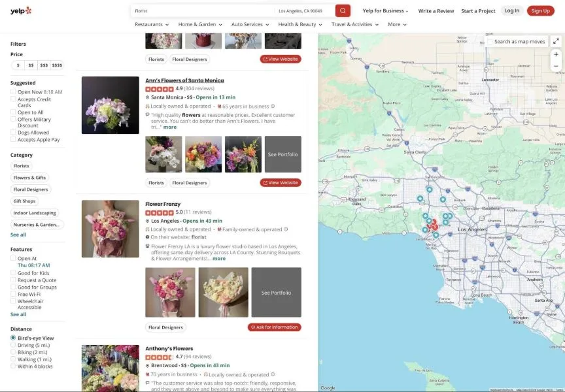Screen dimensions: 565x392
Task: Select Driving (5 mi.) distance
Action: [13, 345]
